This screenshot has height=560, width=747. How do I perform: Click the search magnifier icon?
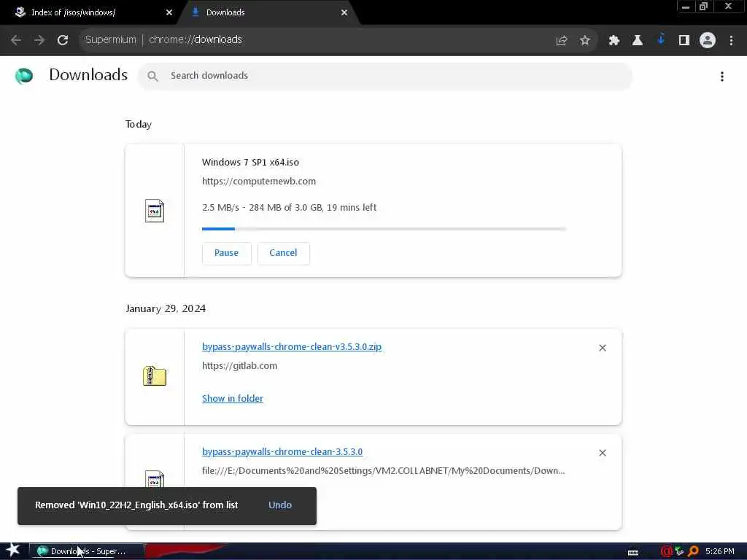(152, 76)
